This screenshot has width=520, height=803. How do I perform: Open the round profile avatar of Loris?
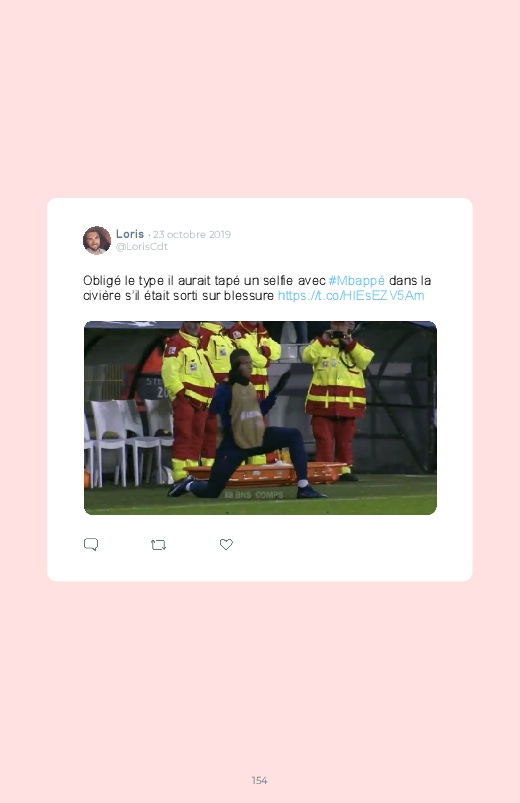(97, 240)
